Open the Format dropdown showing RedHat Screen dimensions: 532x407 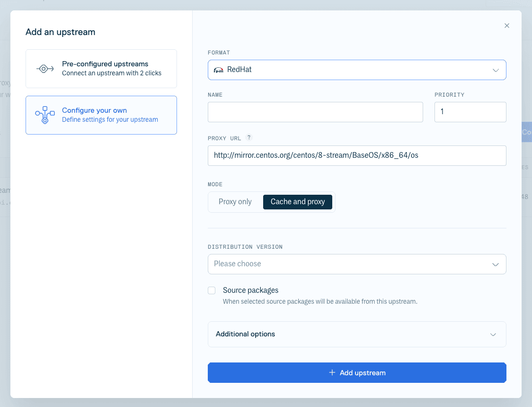pyautogui.click(x=357, y=70)
